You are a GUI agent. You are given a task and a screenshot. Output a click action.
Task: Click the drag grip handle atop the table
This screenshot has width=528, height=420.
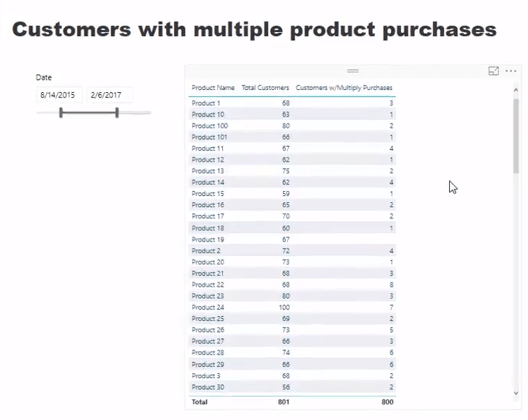(353, 71)
